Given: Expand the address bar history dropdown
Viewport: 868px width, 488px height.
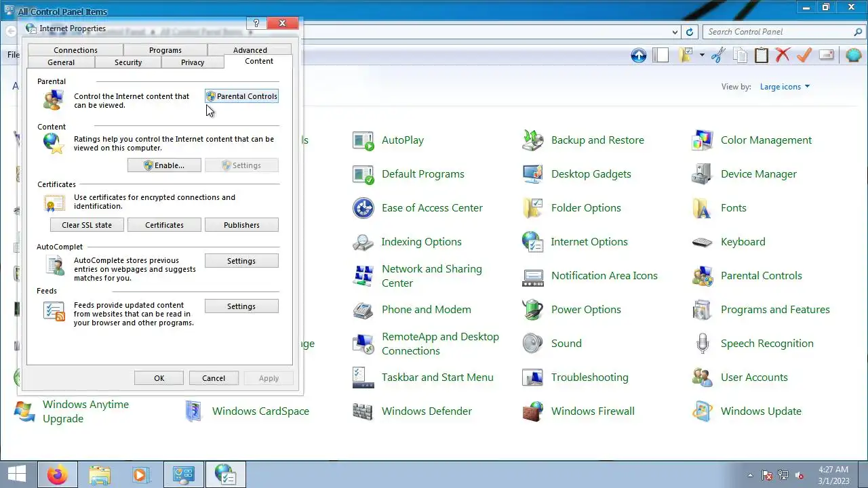Looking at the screenshot, I should pyautogui.click(x=675, y=32).
